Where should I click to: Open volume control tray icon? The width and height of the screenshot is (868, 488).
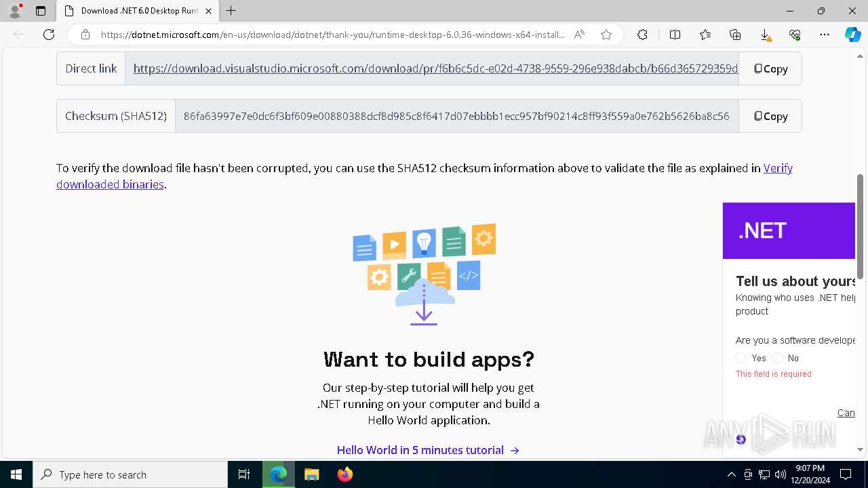pos(780,474)
